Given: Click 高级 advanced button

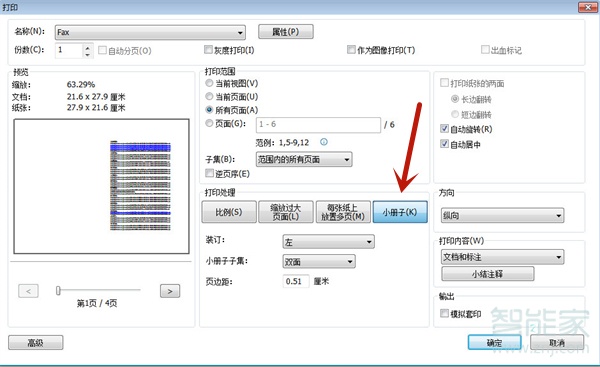Looking at the screenshot, I should tap(36, 343).
